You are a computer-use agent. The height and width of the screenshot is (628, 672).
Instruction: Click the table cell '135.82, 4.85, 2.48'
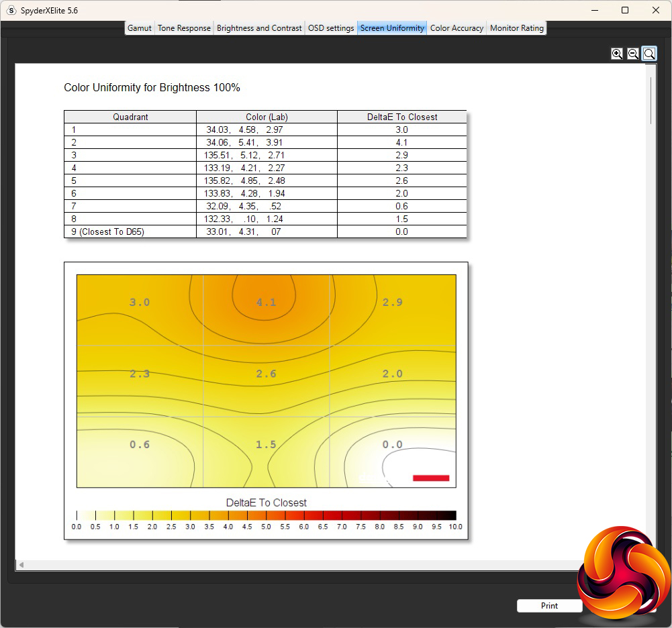click(x=267, y=180)
